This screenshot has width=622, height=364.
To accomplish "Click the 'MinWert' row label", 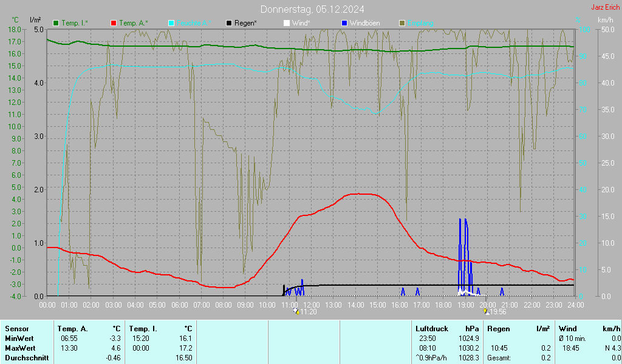I will coord(19,339).
